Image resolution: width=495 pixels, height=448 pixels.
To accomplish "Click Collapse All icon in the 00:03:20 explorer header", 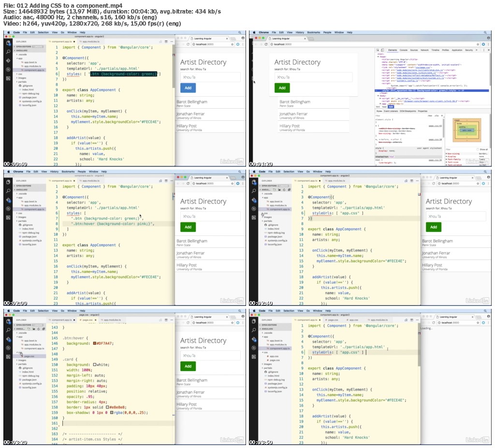I will tap(44, 329).
